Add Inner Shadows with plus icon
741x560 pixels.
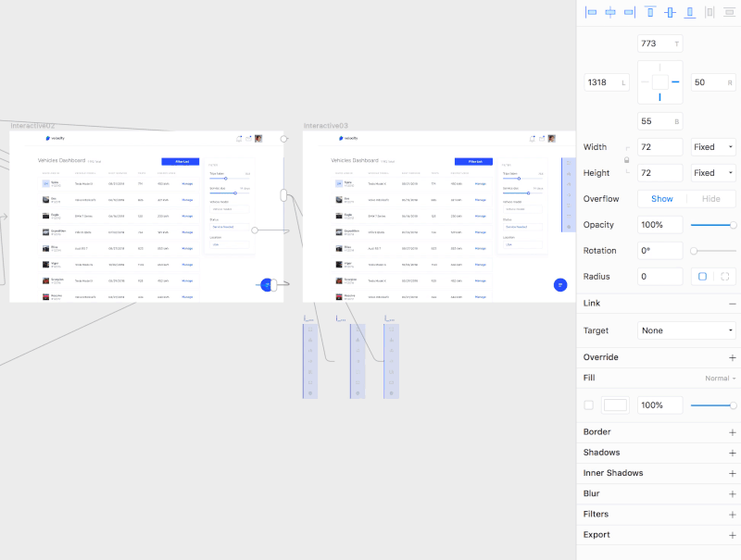[732, 474]
